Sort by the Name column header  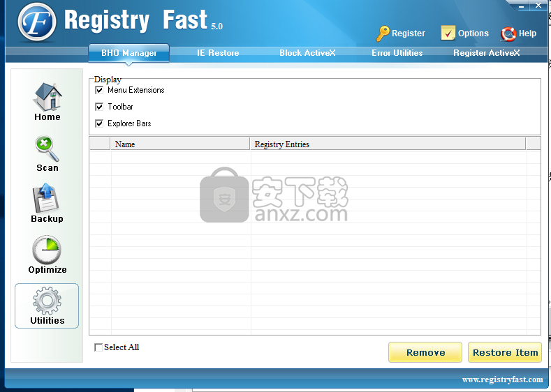(x=180, y=144)
